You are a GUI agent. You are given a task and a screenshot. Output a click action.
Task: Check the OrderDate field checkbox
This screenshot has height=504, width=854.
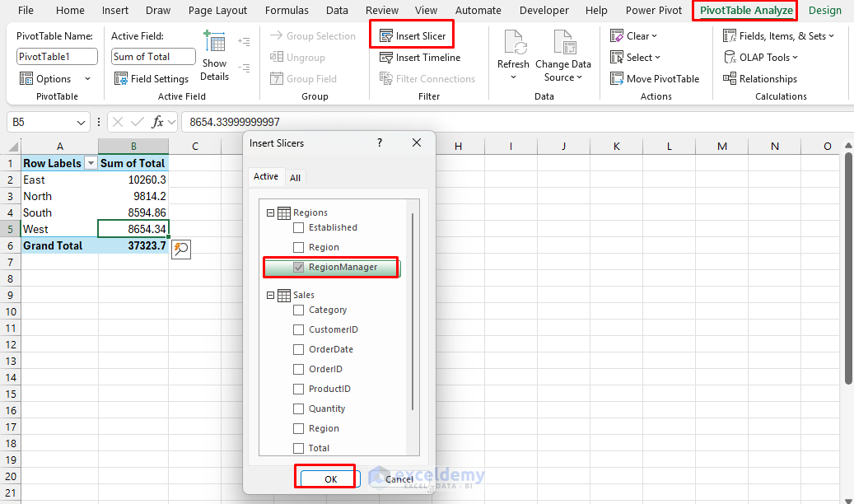pos(298,349)
